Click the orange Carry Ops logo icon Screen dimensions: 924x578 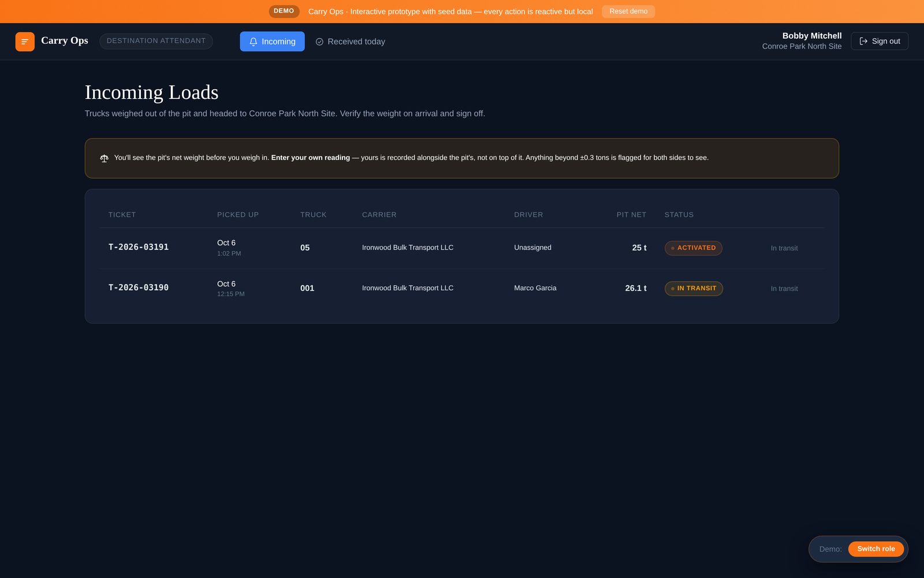point(25,42)
